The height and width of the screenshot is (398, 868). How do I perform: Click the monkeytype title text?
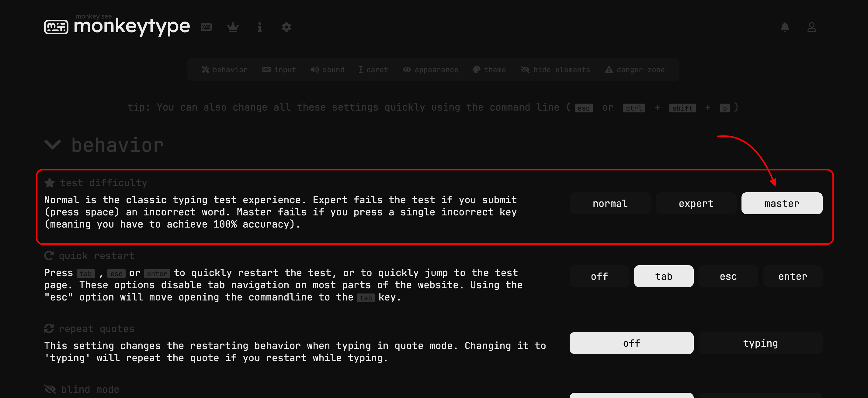click(x=131, y=26)
